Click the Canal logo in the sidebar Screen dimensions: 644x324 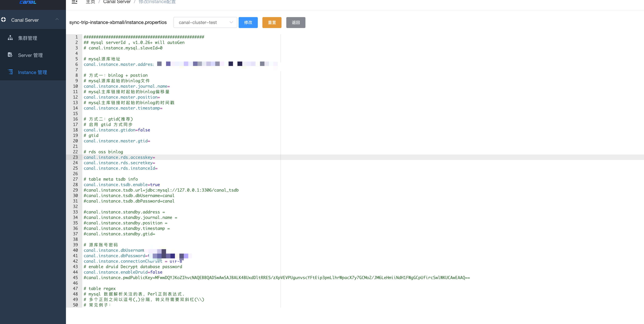click(28, 3)
